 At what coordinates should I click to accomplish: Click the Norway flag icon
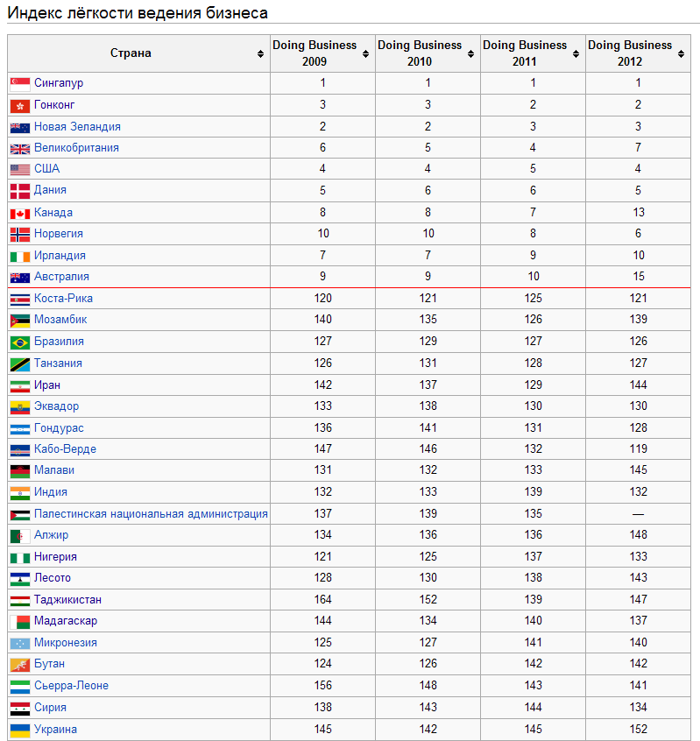coord(20,235)
